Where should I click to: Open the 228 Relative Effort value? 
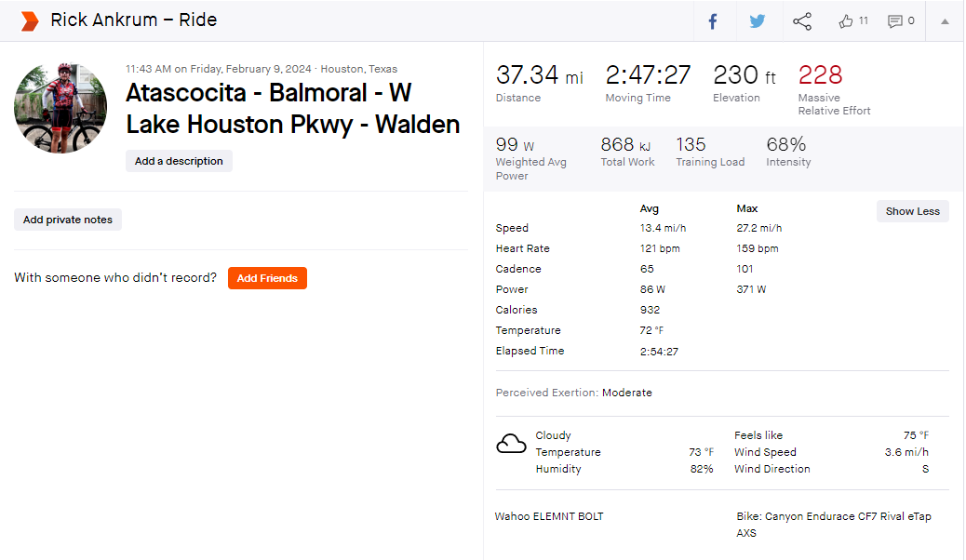pyautogui.click(x=820, y=75)
